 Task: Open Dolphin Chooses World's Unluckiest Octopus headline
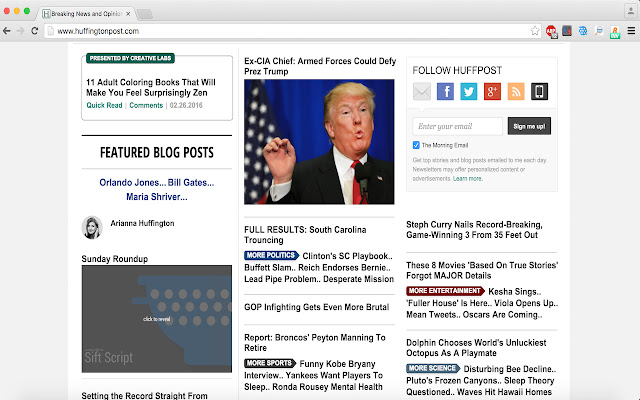coord(476,348)
